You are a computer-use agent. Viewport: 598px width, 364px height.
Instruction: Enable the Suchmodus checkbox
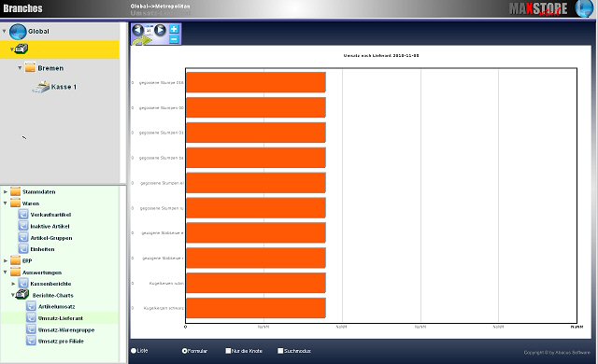click(x=280, y=351)
